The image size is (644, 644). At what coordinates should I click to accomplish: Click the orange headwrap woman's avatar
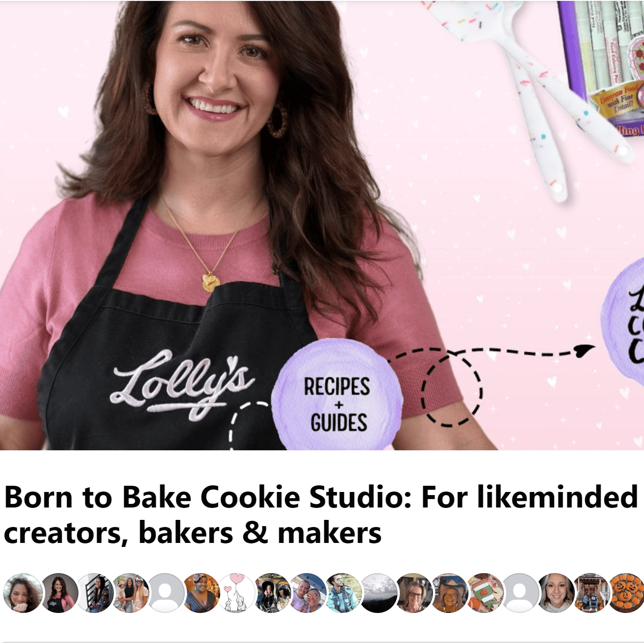coord(201,593)
